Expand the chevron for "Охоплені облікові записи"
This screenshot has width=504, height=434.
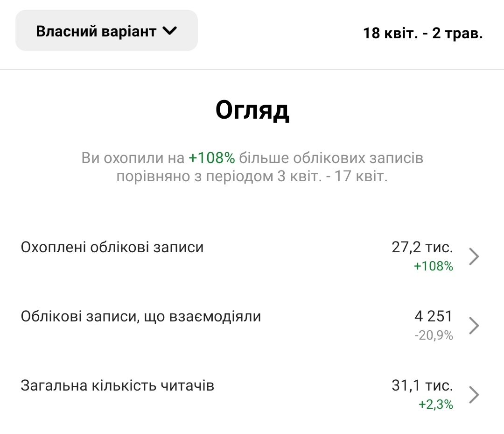click(474, 256)
